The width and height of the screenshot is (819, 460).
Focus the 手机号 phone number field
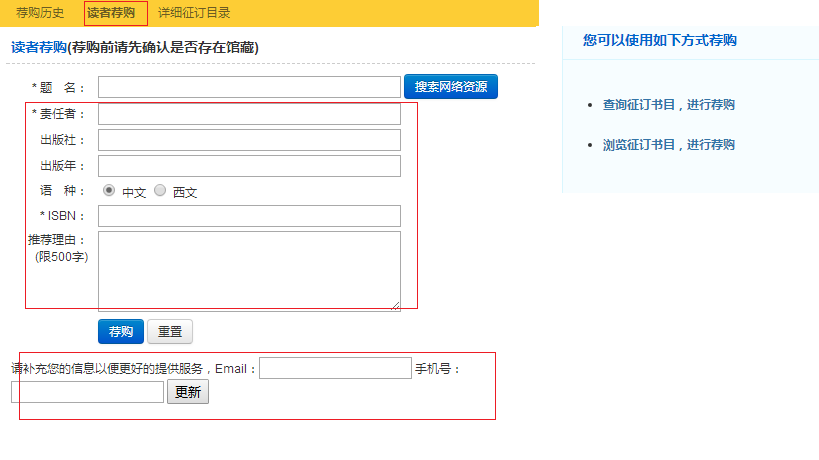click(87, 392)
